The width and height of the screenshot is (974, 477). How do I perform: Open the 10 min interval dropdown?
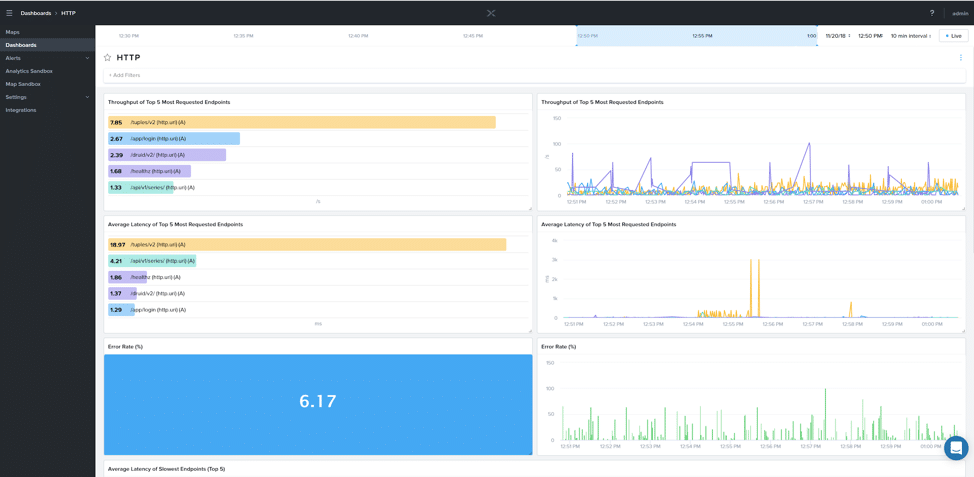pos(911,36)
